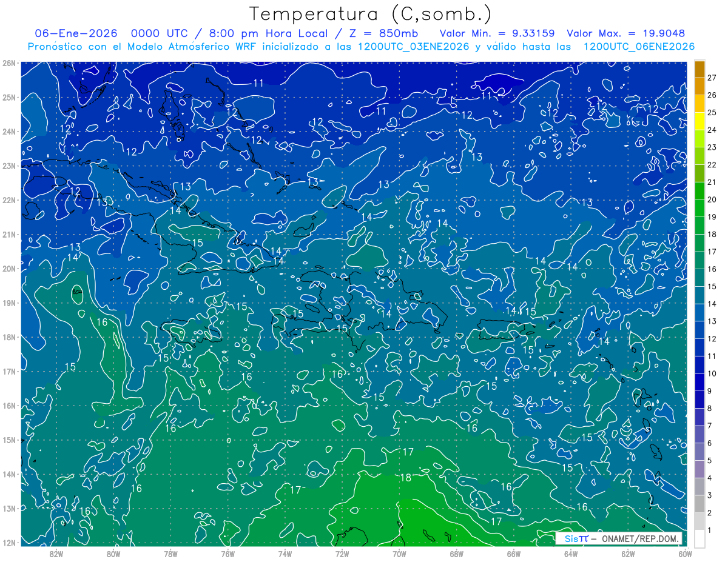The height and width of the screenshot is (562, 728).
Task: Select the date "06-Ene-2026" in header
Action: coord(75,33)
